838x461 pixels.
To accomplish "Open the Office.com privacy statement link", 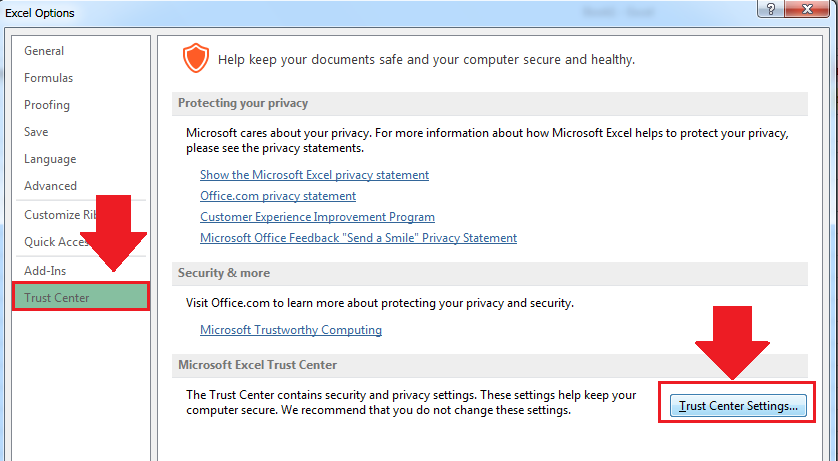I will (x=278, y=196).
